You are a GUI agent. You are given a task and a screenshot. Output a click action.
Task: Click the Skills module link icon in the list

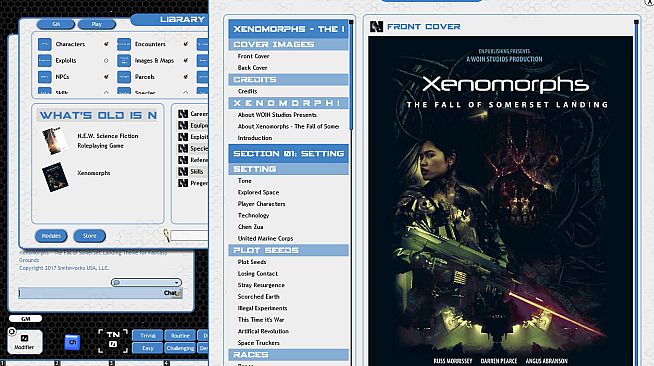183,171
